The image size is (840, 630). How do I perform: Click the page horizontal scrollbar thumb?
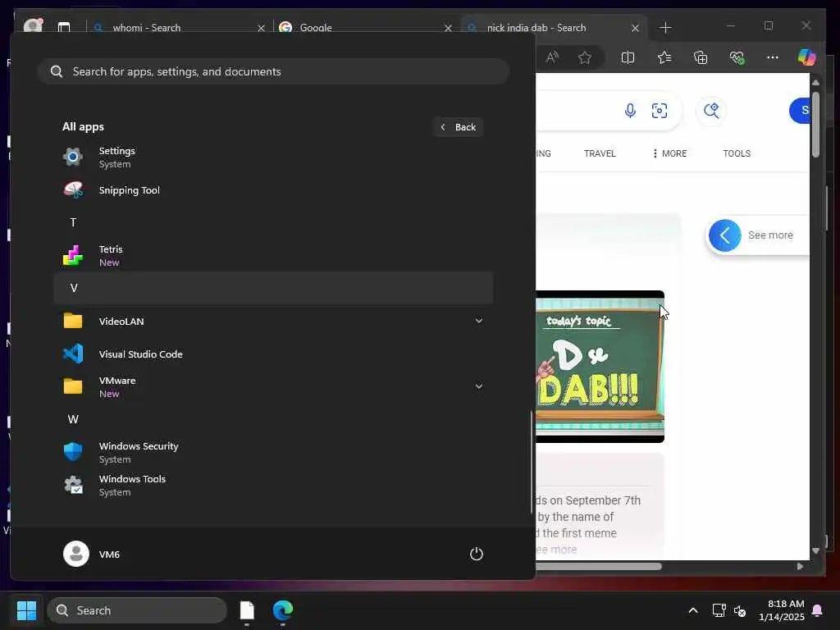coord(599,566)
